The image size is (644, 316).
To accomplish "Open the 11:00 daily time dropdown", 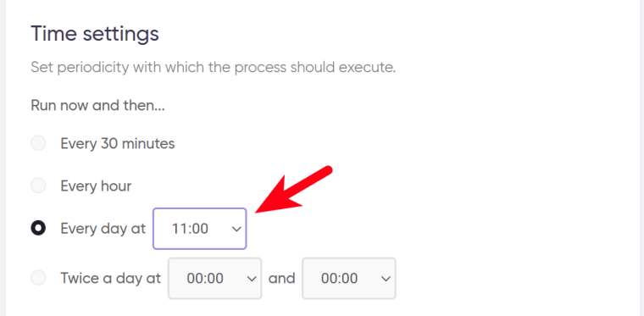I will (x=200, y=229).
